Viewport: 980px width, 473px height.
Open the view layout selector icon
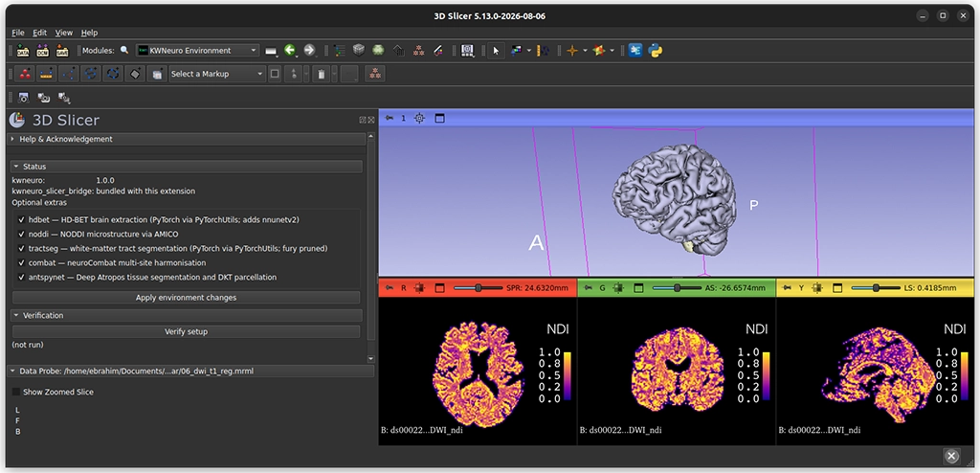467,51
